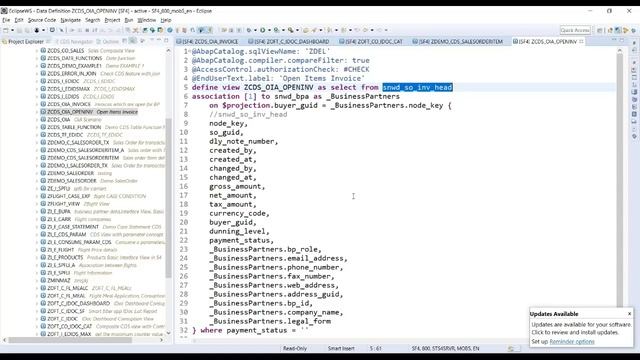Open the Edit menu
Screen dimensions: 640x360
19,20
